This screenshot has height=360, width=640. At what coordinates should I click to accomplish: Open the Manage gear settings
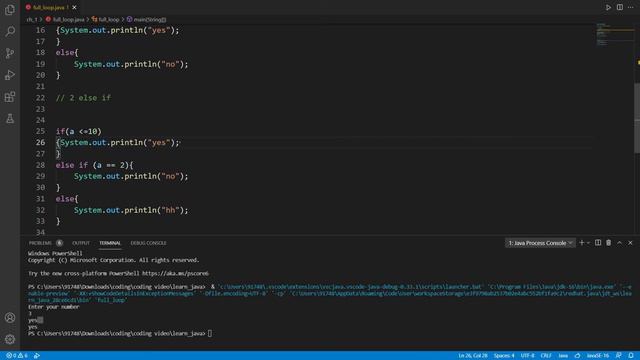pyautogui.click(x=10, y=339)
